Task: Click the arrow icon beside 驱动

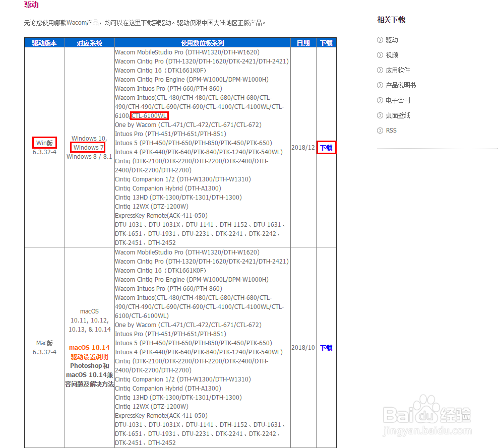Action: pyautogui.click(x=380, y=40)
